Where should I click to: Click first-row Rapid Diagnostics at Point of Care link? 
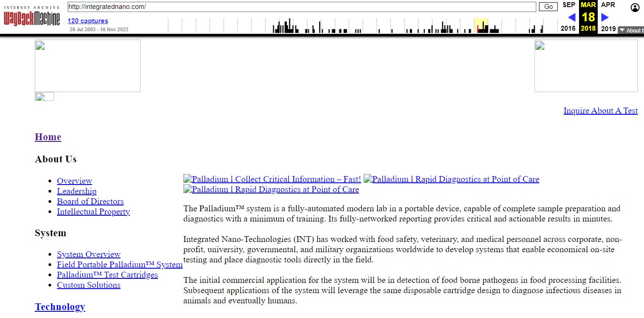pyautogui.click(x=451, y=179)
